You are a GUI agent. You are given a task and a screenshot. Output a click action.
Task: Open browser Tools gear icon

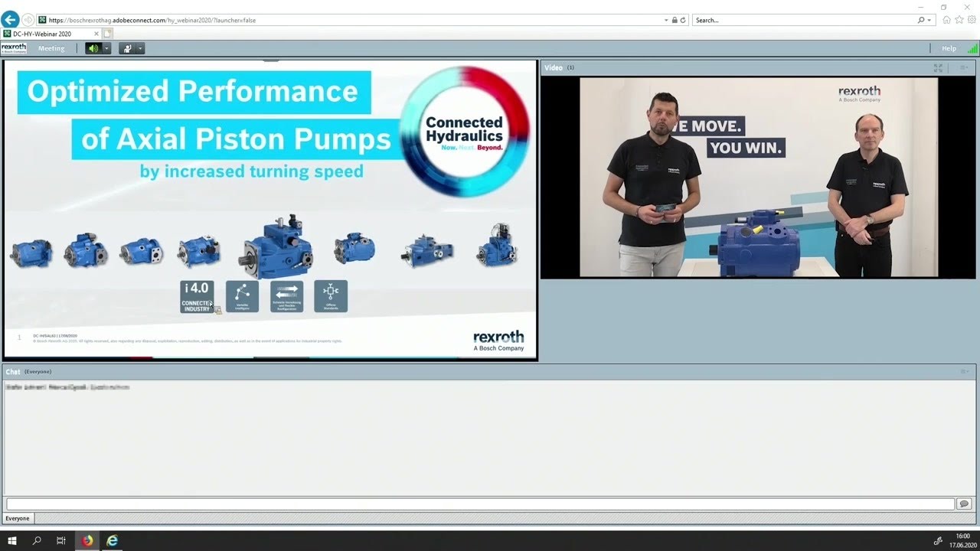(970, 20)
